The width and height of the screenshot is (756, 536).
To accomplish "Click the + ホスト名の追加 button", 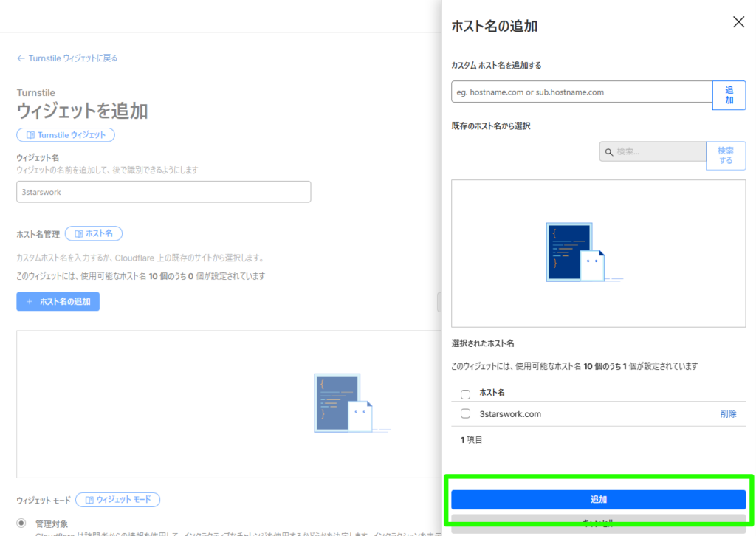I will click(x=58, y=301).
